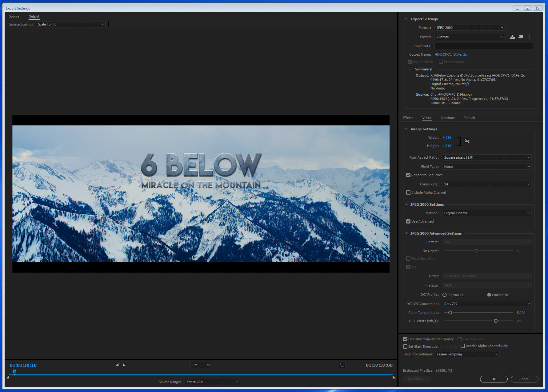Click output name 4K-DCP-71_D14a.j2c link
This screenshot has height=392, width=548.
(451, 54)
